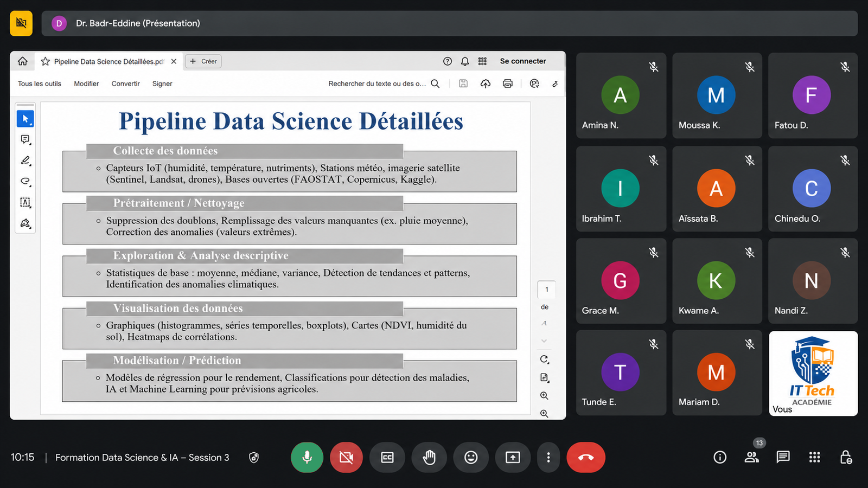The image size is (868, 488).
Task: Click the meeting safety shield icon
Action: pyautogui.click(x=254, y=458)
